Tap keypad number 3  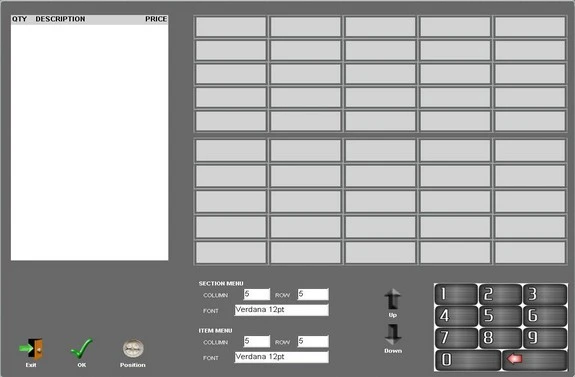[x=545, y=294]
